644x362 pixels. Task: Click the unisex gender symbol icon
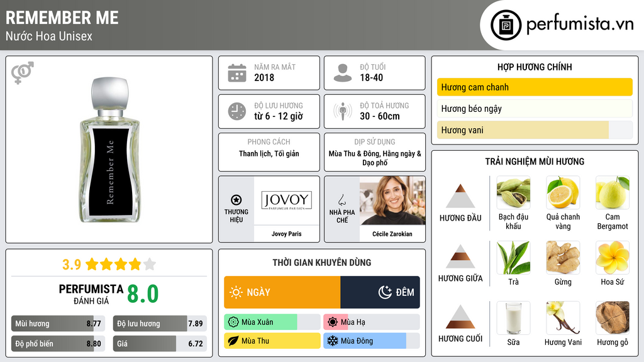tap(23, 73)
